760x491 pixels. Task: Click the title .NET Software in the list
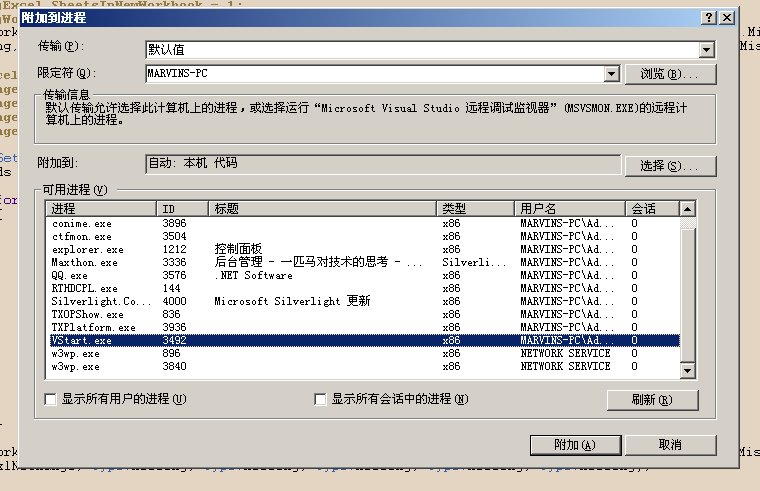click(x=253, y=275)
